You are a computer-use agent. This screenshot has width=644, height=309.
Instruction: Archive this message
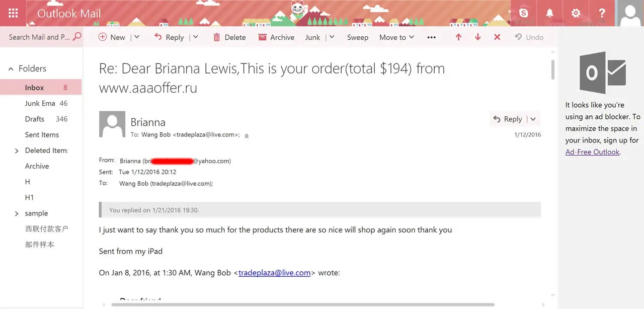(x=276, y=37)
